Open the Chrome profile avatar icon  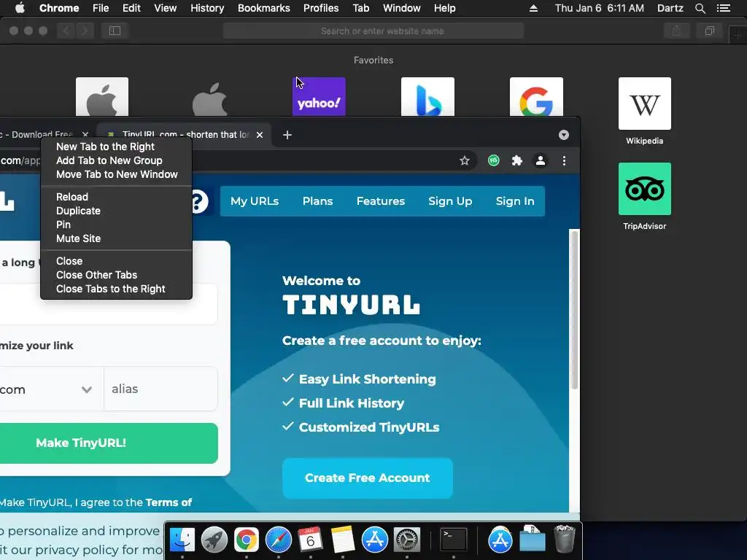pos(541,160)
